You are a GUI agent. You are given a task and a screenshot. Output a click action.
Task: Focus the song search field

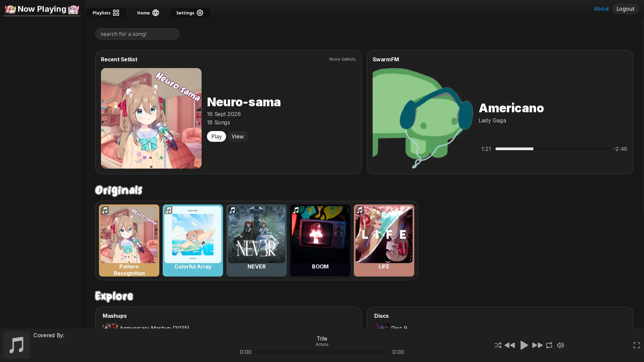[137, 34]
